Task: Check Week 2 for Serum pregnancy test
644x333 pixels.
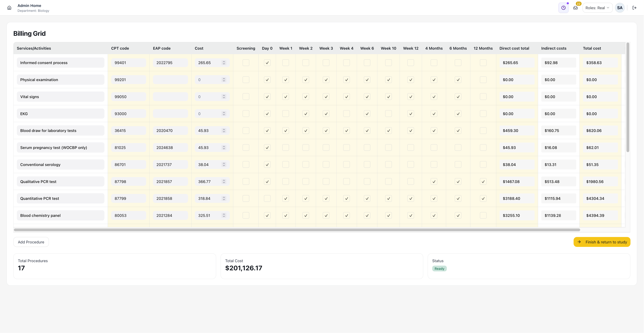Action: 305,148
